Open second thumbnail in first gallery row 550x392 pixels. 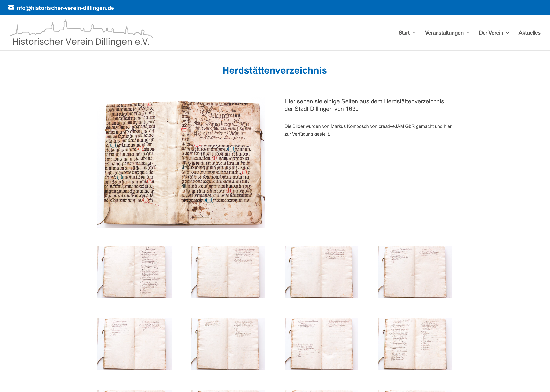[x=228, y=272]
